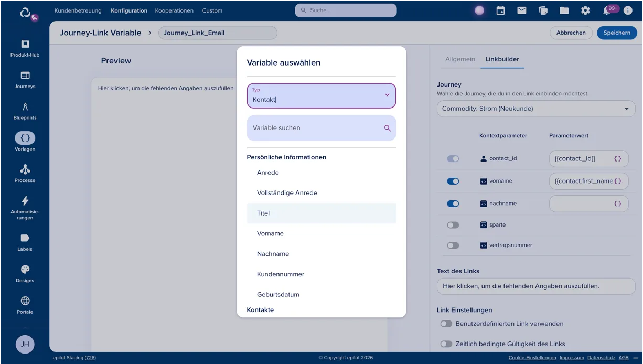The image size is (643, 364).
Task: Open the Kundenbetreuung menu
Action: pos(78,10)
